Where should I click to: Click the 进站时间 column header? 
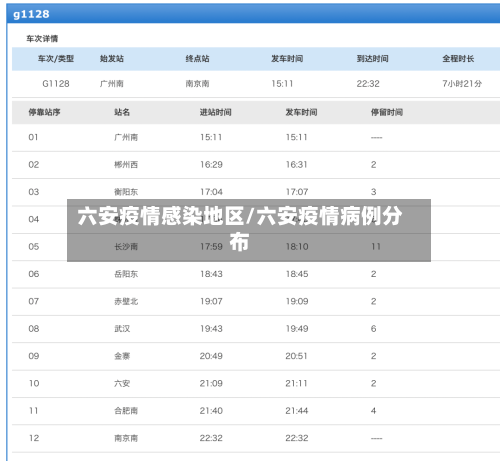click(215, 112)
